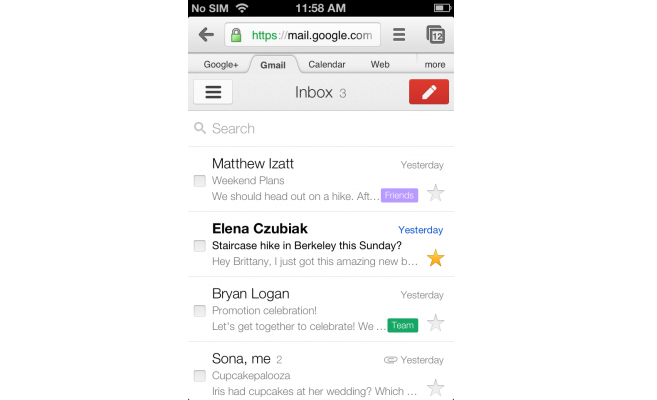Click subject Weekend Plans
The width and height of the screenshot is (657, 400).
click(x=248, y=181)
